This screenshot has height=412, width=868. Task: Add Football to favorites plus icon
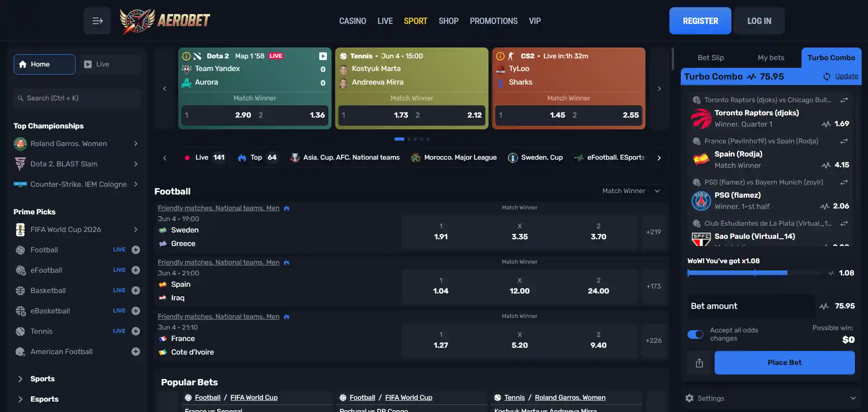pyautogui.click(x=136, y=250)
